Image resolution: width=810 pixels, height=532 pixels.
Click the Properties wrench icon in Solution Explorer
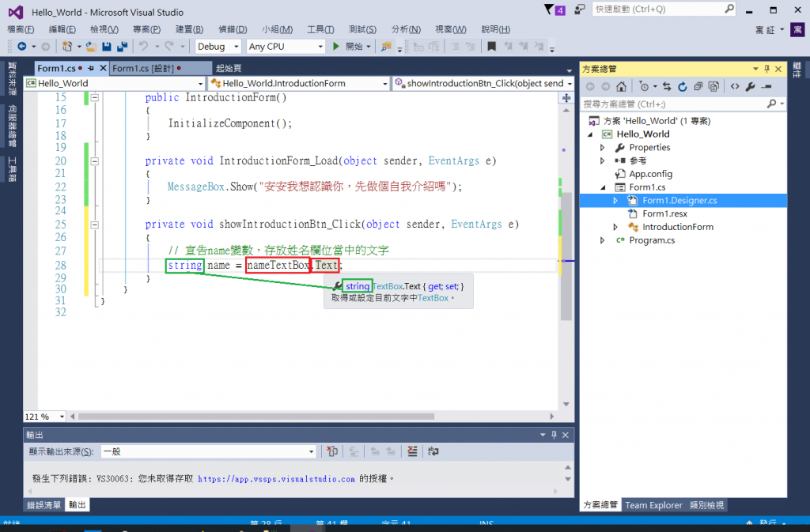click(x=750, y=86)
